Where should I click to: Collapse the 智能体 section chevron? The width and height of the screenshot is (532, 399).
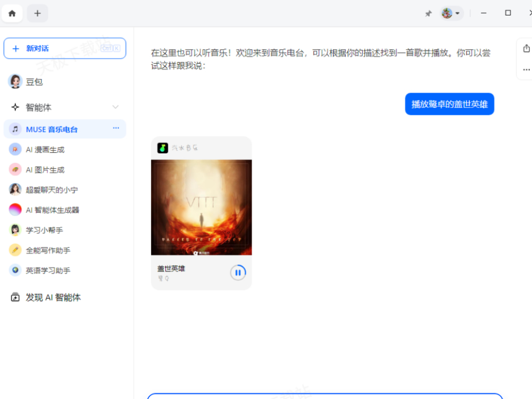point(115,107)
